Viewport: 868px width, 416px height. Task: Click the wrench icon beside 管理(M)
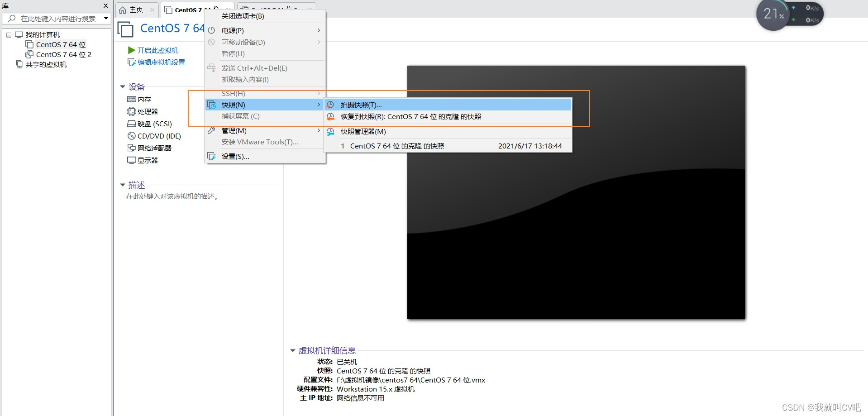pyautogui.click(x=211, y=131)
